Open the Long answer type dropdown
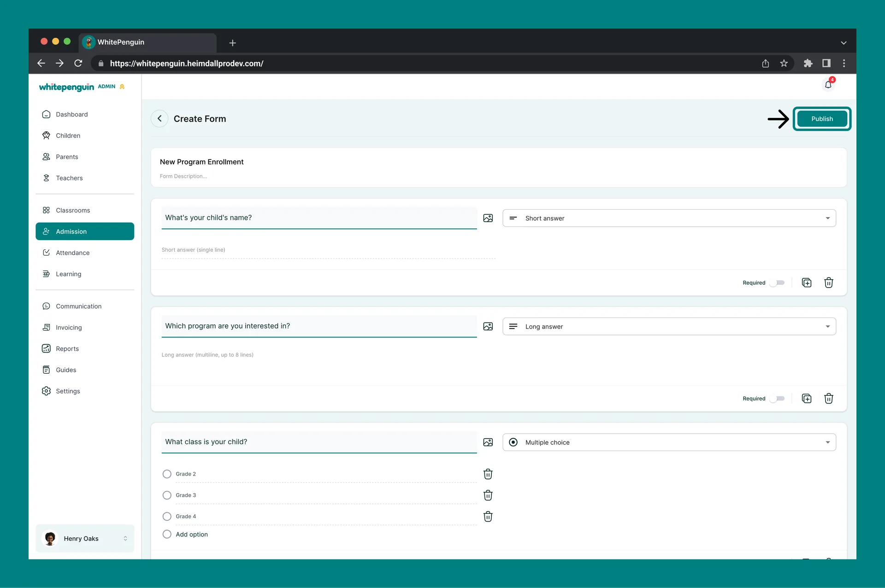This screenshot has width=885, height=588. [x=669, y=326]
